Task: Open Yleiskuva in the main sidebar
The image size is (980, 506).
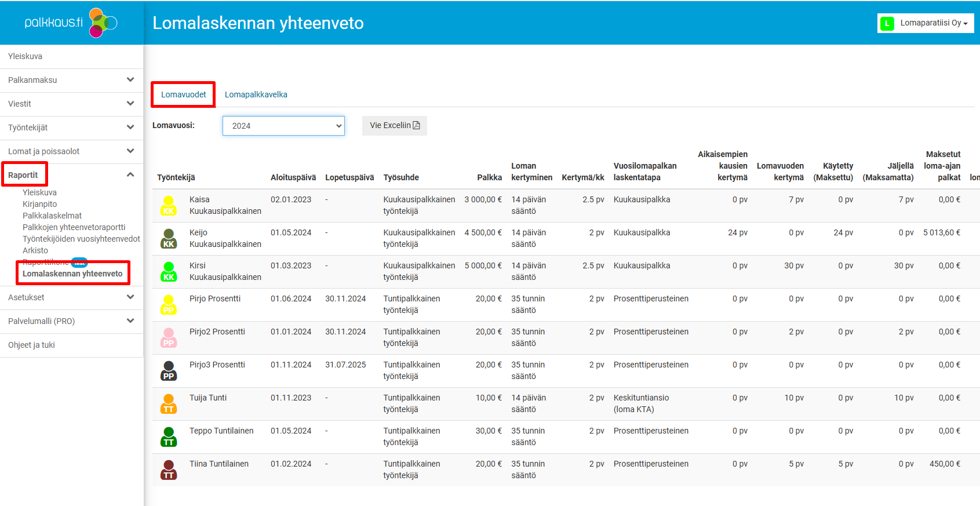Action: pos(25,56)
